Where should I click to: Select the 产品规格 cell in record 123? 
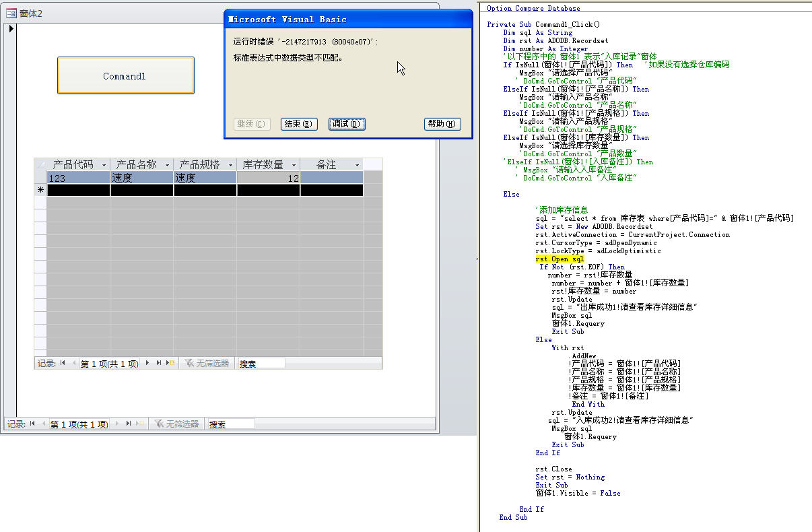[205, 178]
